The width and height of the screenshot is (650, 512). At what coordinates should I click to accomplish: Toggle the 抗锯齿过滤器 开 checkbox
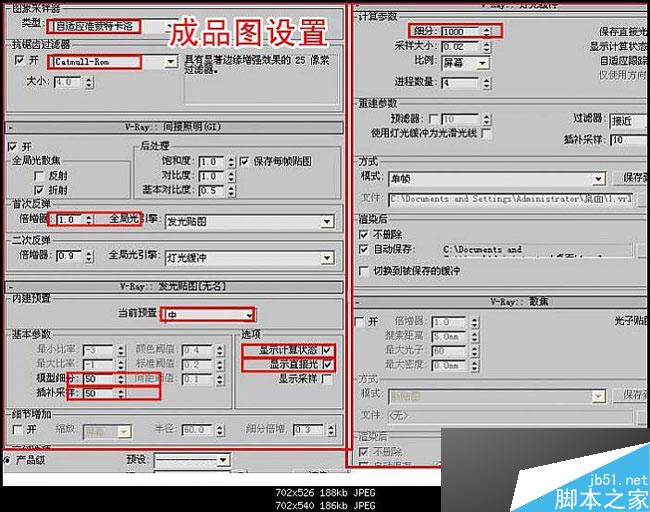click(x=19, y=61)
